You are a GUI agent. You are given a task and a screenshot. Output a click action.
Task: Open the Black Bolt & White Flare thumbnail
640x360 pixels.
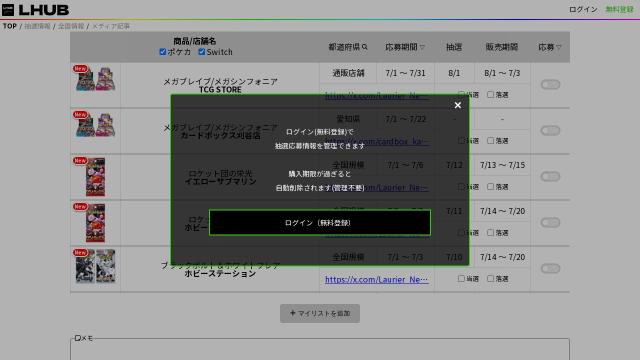click(96, 266)
